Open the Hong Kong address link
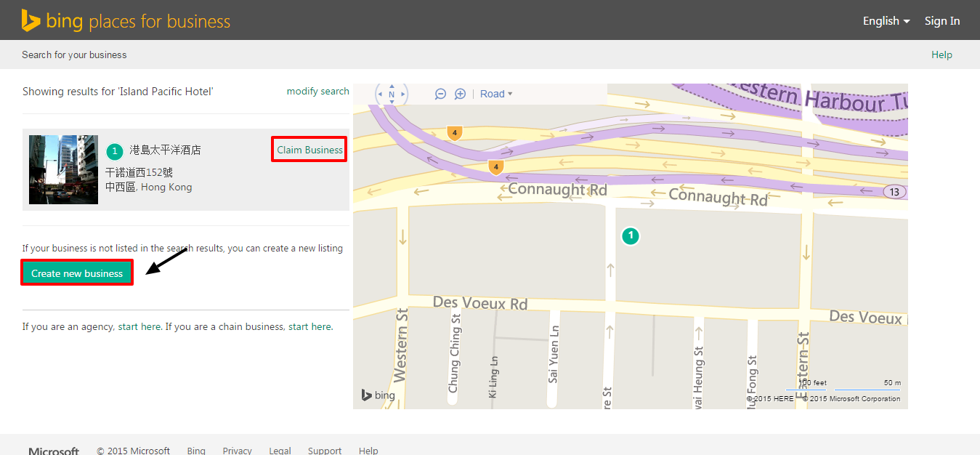The image size is (980, 455). (x=166, y=188)
